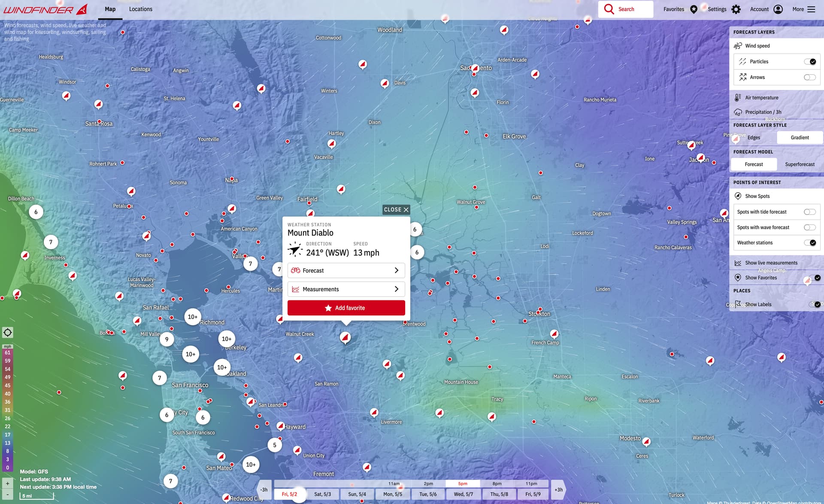Step timeline back 3 hours

(264, 489)
